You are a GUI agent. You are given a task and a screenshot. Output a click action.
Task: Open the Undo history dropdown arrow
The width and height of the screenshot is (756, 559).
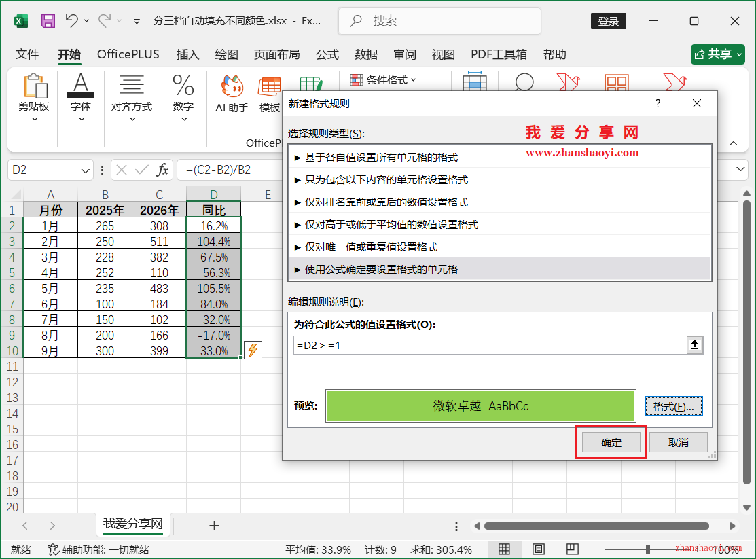click(86, 21)
